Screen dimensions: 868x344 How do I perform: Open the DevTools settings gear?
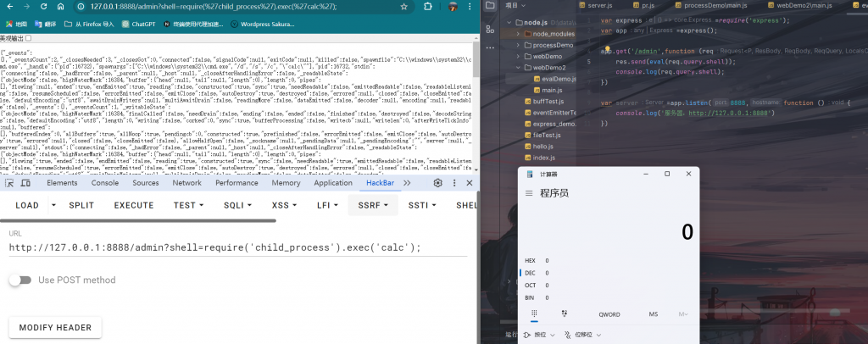tap(438, 183)
